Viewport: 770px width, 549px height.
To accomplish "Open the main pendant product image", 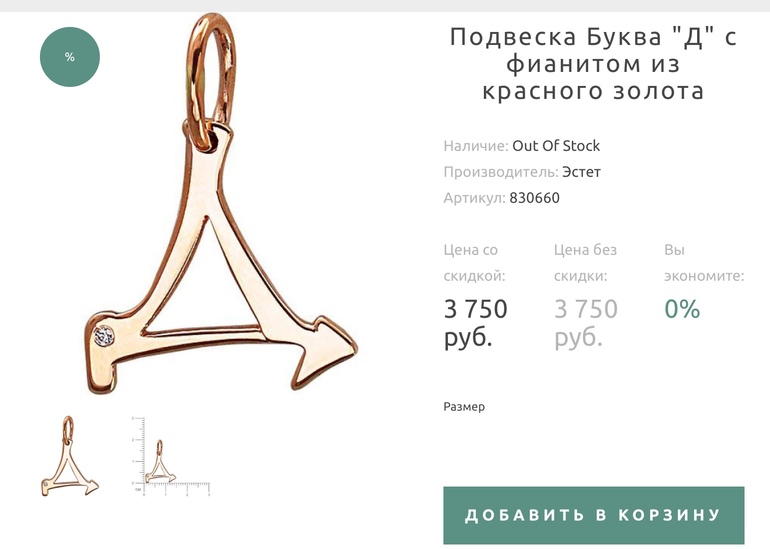I will pyautogui.click(x=221, y=204).
